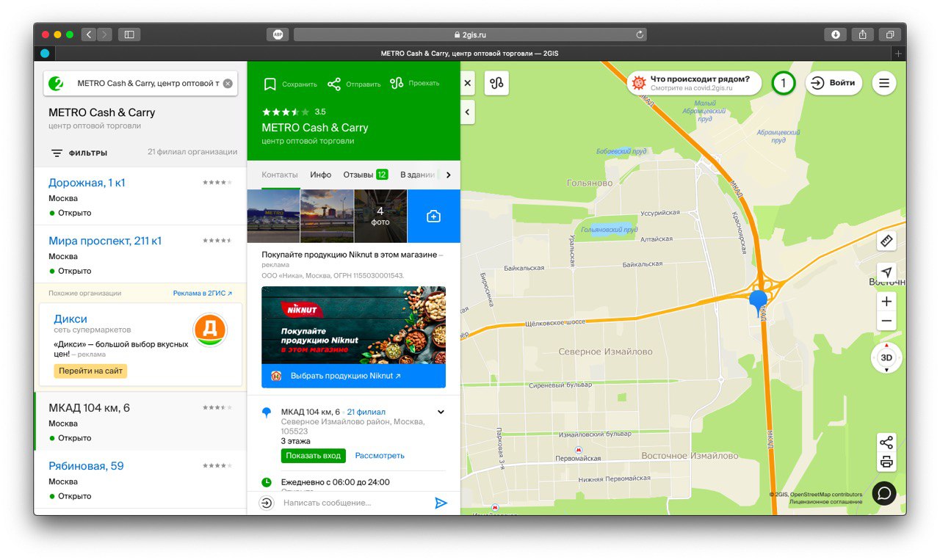Click the Перейти на сайт button

[x=90, y=371]
